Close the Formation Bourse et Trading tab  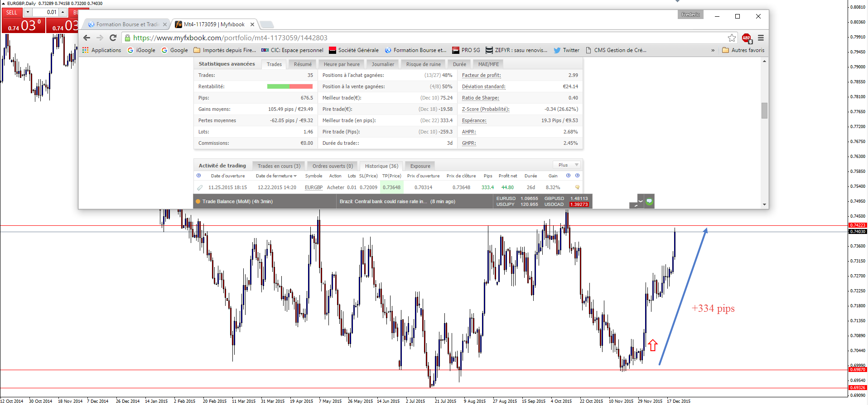click(165, 24)
